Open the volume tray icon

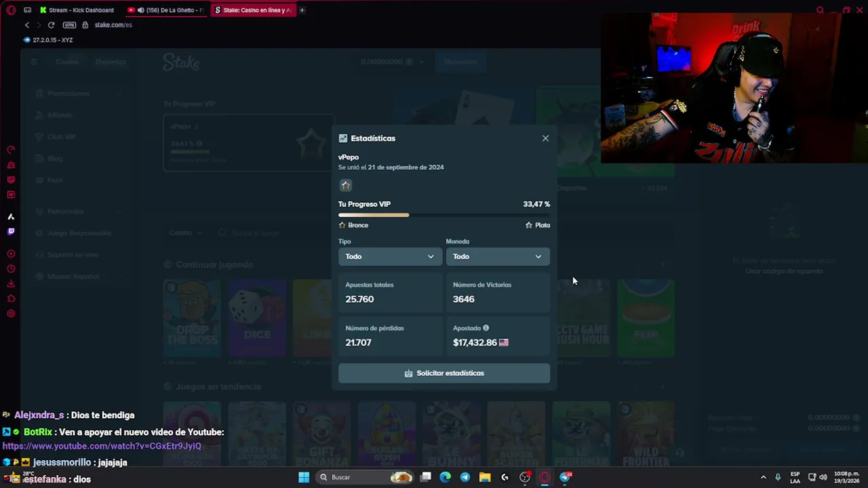coord(823,477)
